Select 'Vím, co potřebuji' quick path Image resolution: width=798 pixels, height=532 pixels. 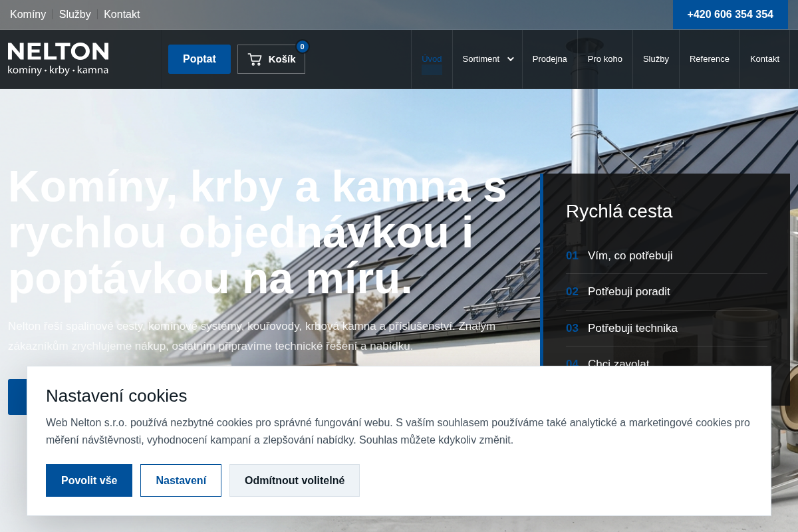pyautogui.click(x=666, y=256)
